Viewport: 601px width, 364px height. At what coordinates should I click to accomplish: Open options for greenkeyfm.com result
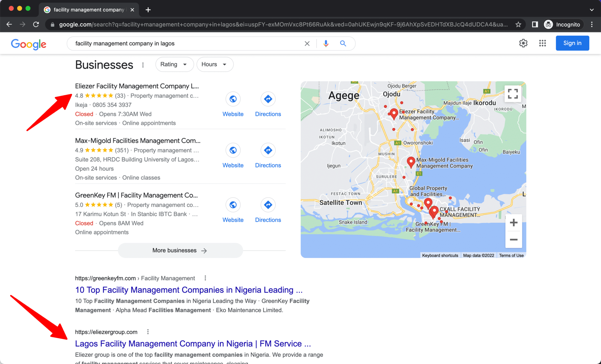(x=205, y=278)
